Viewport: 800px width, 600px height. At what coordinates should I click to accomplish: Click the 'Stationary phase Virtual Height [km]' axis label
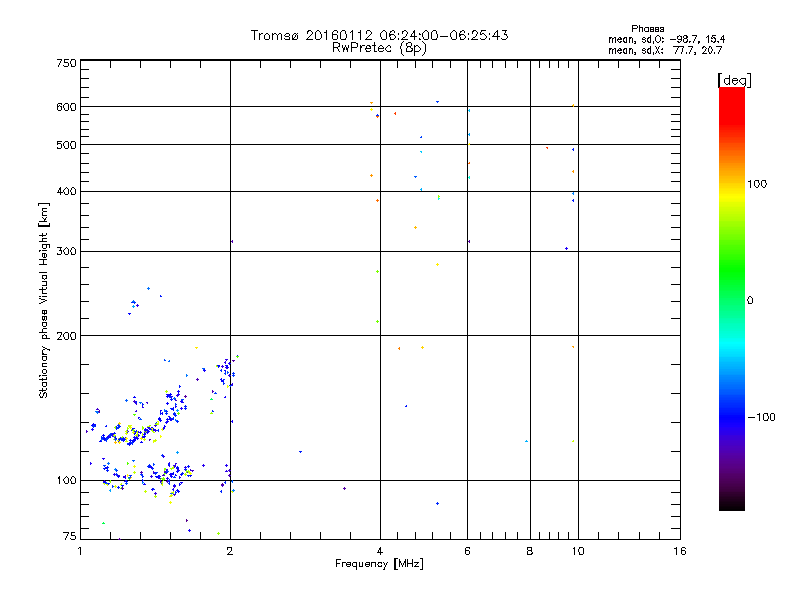[x=43, y=300]
